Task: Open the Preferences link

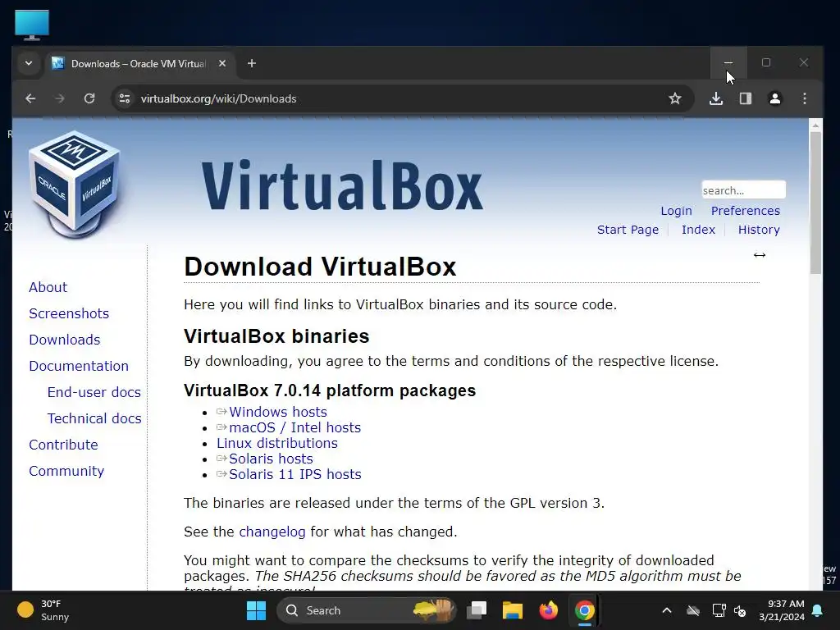Action: (x=746, y=211)
